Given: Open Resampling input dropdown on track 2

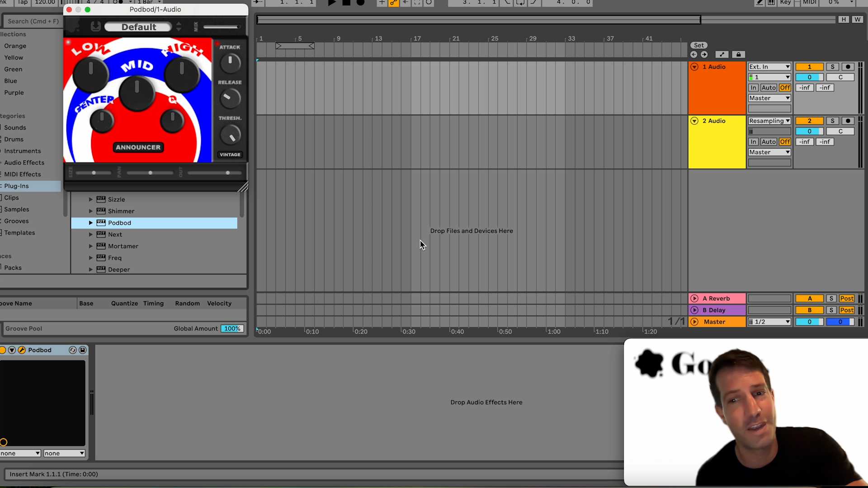Looking at the screenshot, I should click(x=769, y=121).
